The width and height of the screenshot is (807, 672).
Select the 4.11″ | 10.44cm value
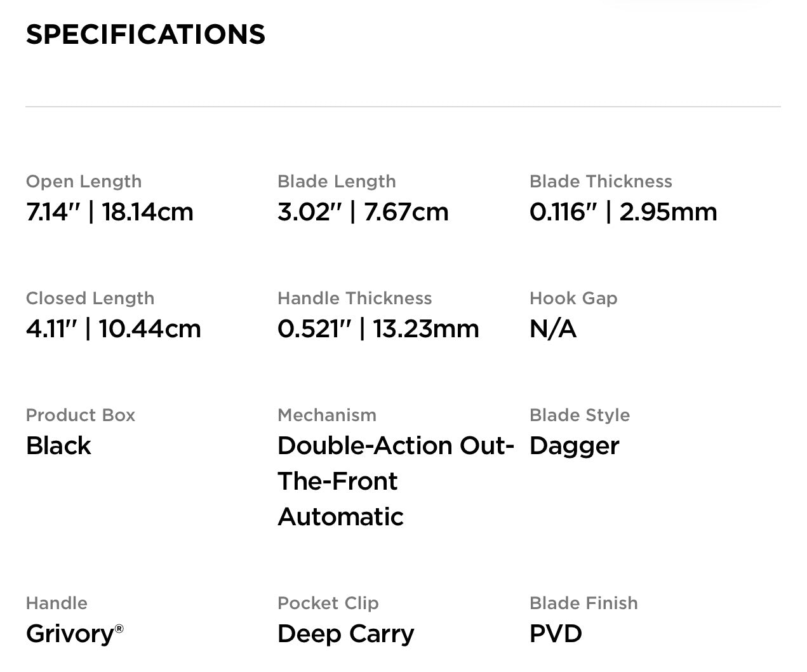click(114, 328)
